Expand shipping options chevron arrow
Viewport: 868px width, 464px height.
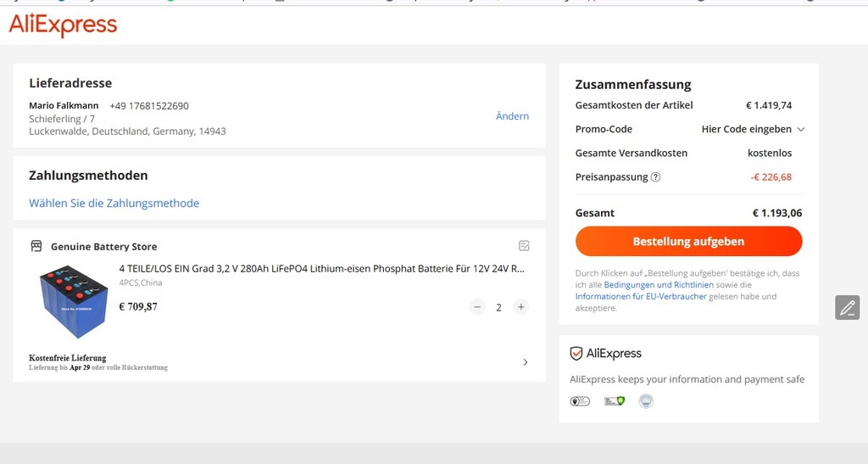[x=526, y=362]
